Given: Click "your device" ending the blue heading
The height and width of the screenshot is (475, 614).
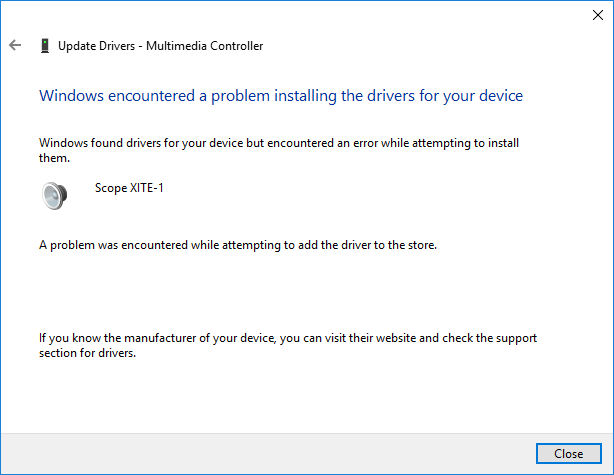Looking at the screenshot, I should click(483, 96).
